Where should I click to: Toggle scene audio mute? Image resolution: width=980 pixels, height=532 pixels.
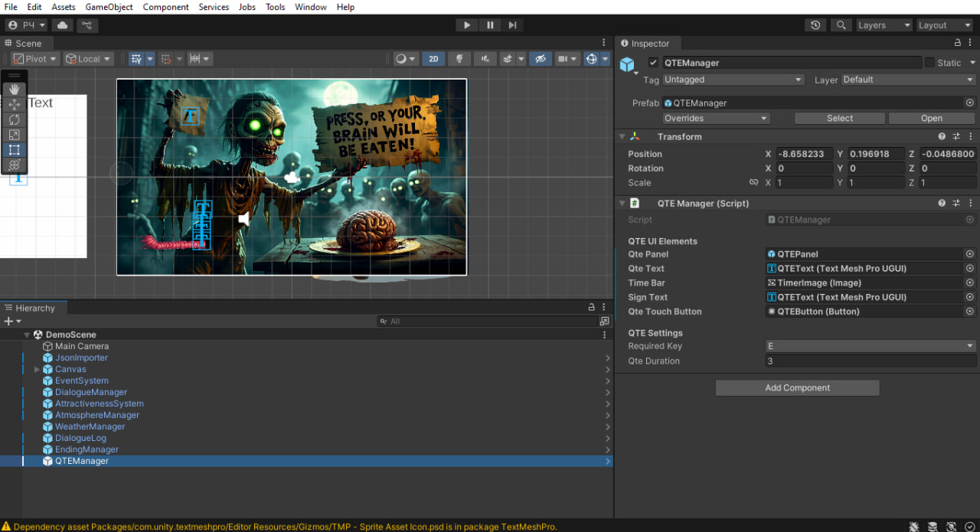(485, 59)
